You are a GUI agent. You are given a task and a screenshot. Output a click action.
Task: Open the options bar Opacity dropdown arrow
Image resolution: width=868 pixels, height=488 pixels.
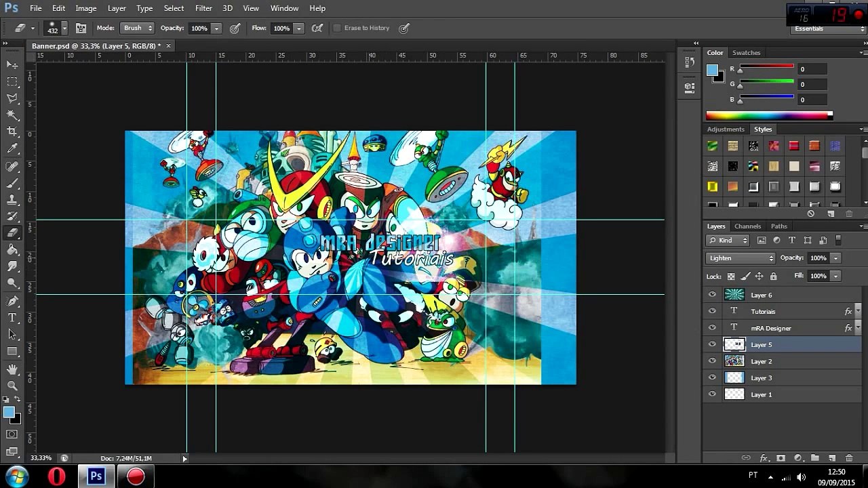216,28
